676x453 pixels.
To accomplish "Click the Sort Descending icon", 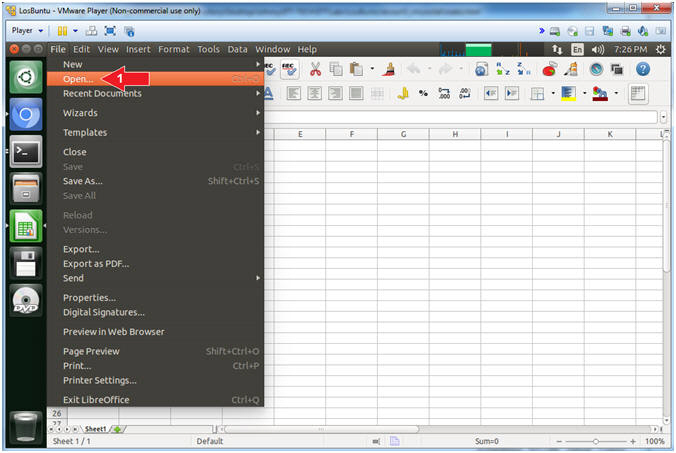I will [x=524, y=69].
